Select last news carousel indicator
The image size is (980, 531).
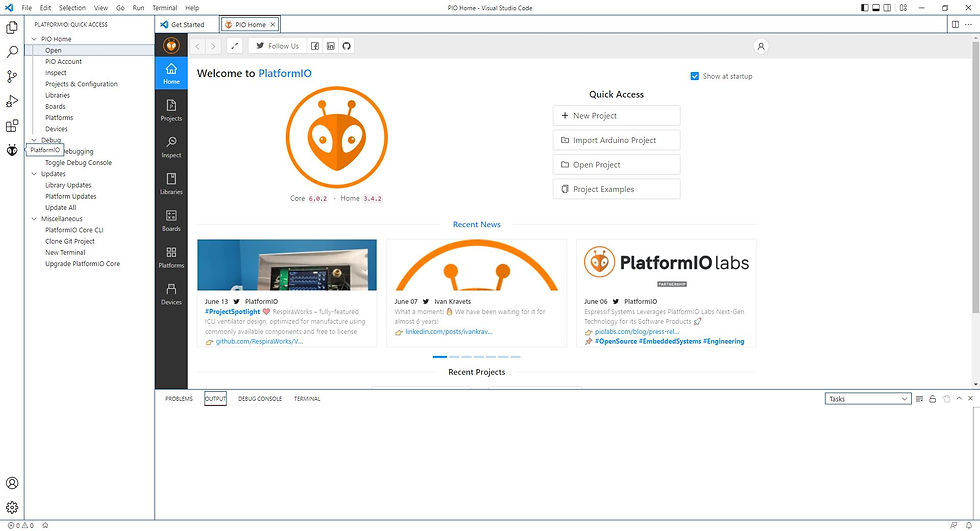[x=516, y=357]
